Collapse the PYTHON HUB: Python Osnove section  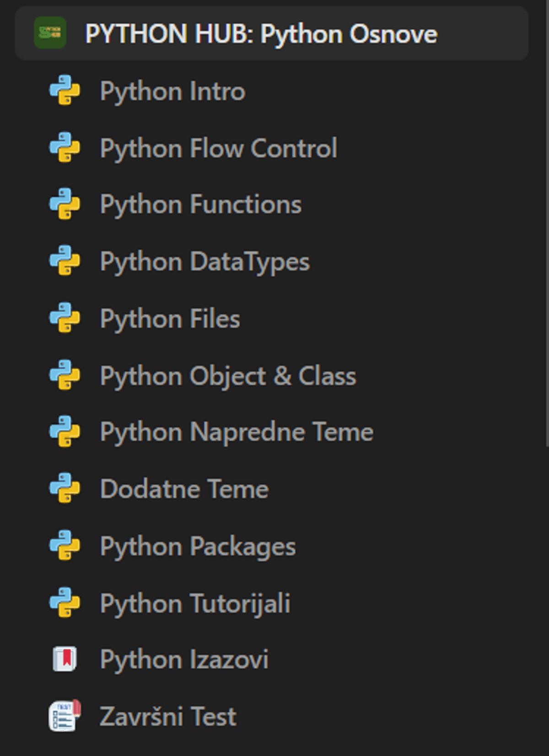[261, 34]
